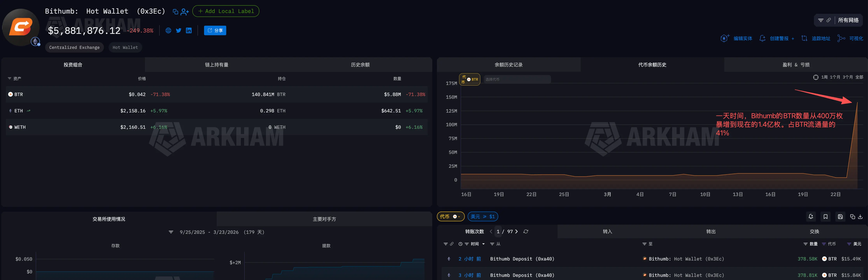Viewport: 868px width, 280px height.
Task: Switch to the 盈利 & 亏损 tab
Action: [796, 65]
